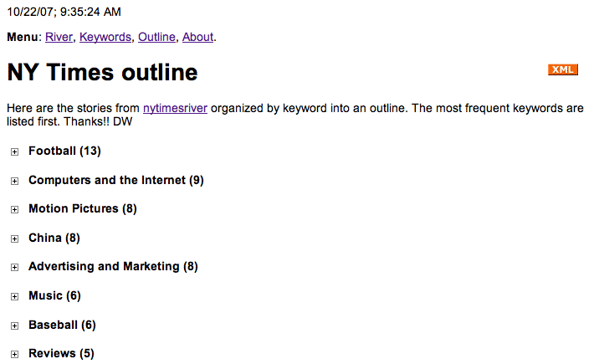Go to the Keywords menu link
The height and width of the screenshot is (364, 599).
click(105, 37)
